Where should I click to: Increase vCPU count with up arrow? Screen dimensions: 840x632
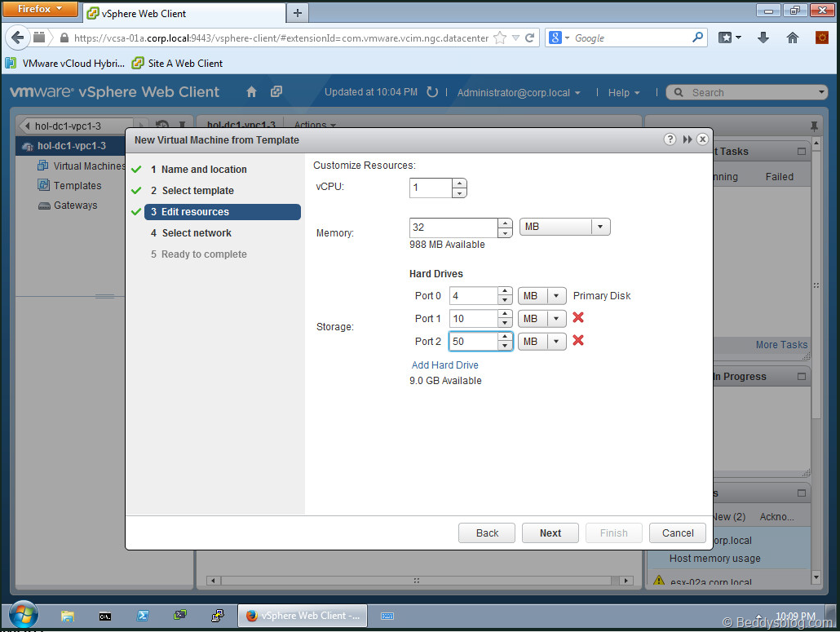pos(460,183)
